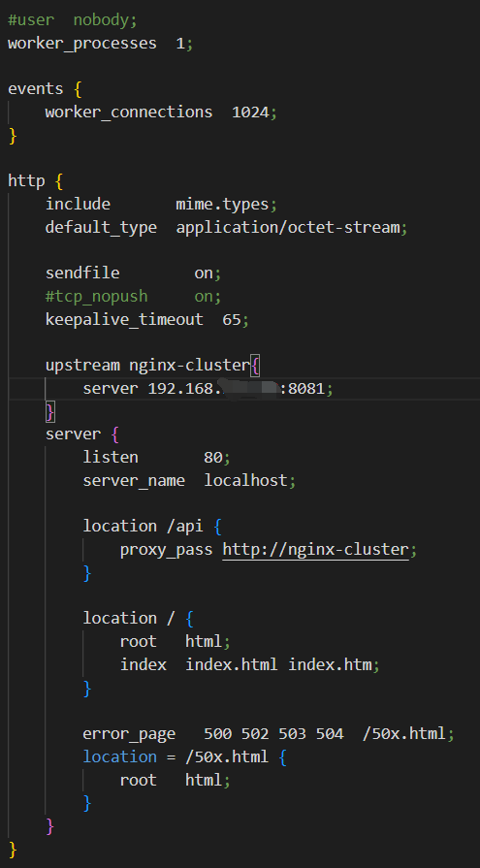
Task: Select error code '502'
Action: (255, 734)
